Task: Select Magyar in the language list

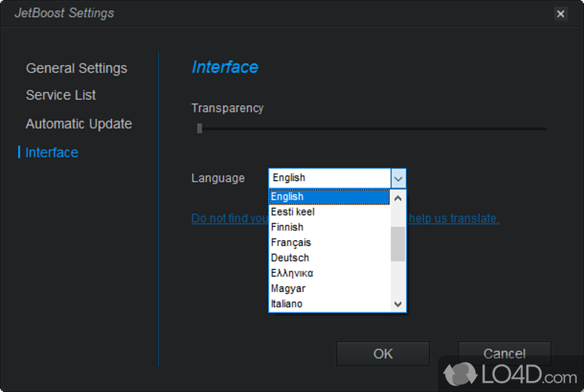Action: click(x=328, y=288)
